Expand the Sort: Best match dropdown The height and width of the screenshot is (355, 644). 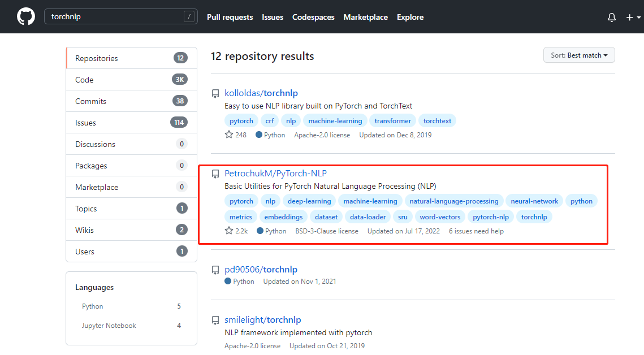coord(579,55)
